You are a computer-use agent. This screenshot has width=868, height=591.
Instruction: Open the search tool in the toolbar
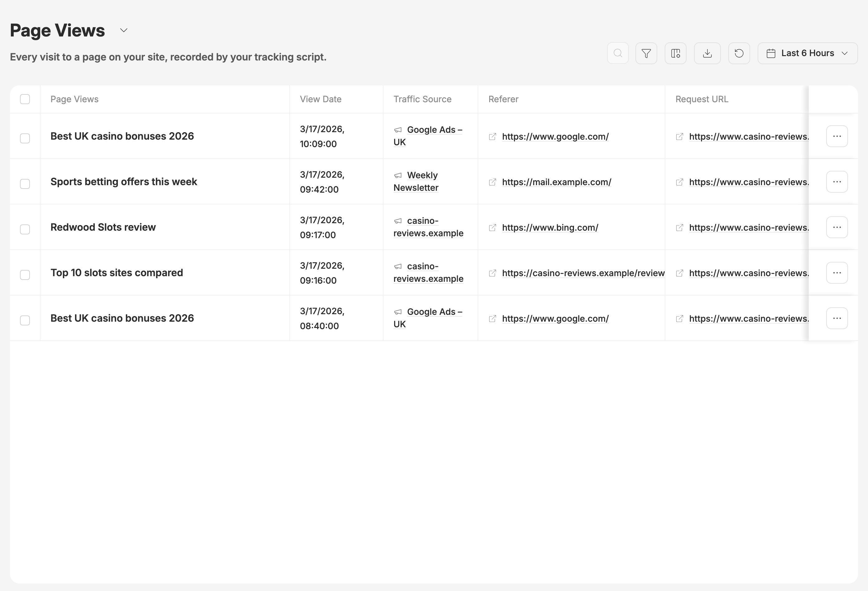(x=618, y=53)
